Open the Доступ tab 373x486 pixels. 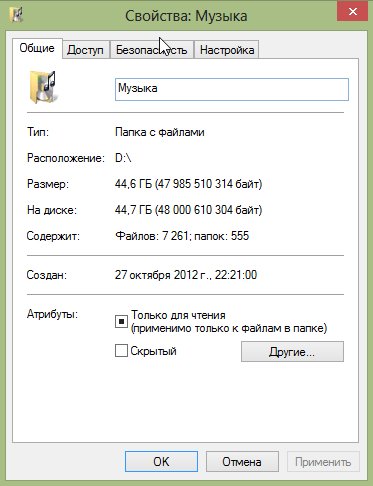point(85,50)
